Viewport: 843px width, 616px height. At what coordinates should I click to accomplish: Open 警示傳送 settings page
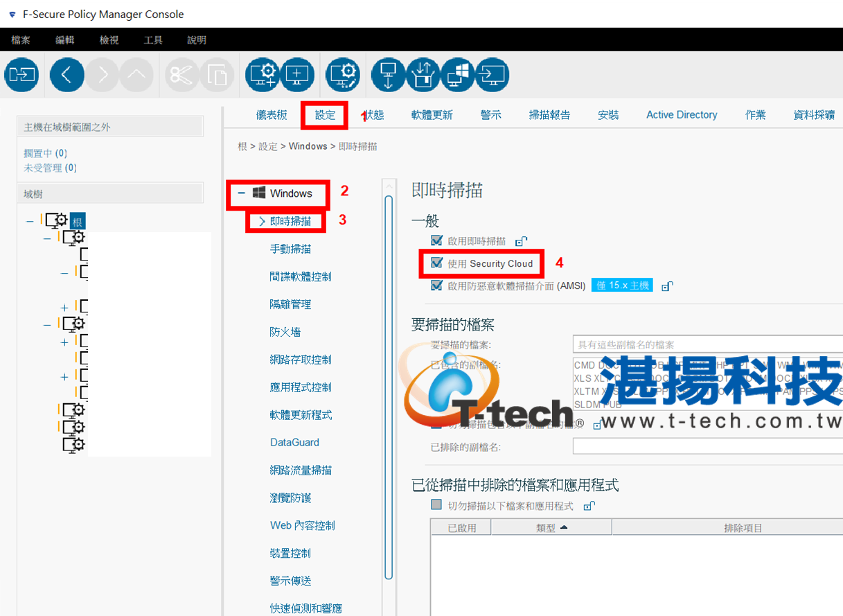pos(290,581)
